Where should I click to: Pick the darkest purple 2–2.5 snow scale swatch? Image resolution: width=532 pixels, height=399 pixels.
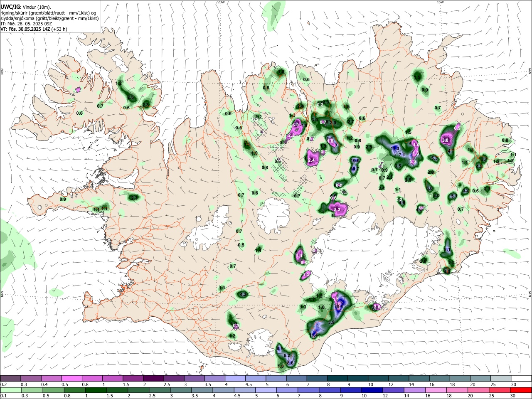[154, 378]
